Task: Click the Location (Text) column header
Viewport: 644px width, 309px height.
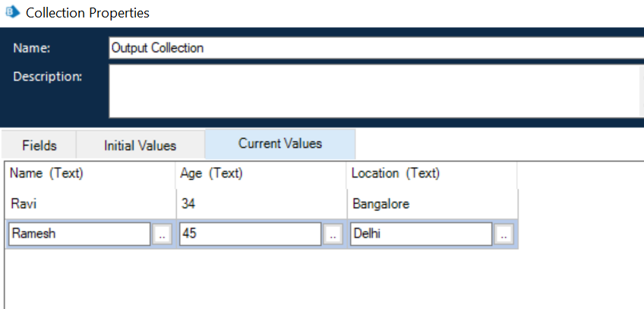Action: coord(395,174)
